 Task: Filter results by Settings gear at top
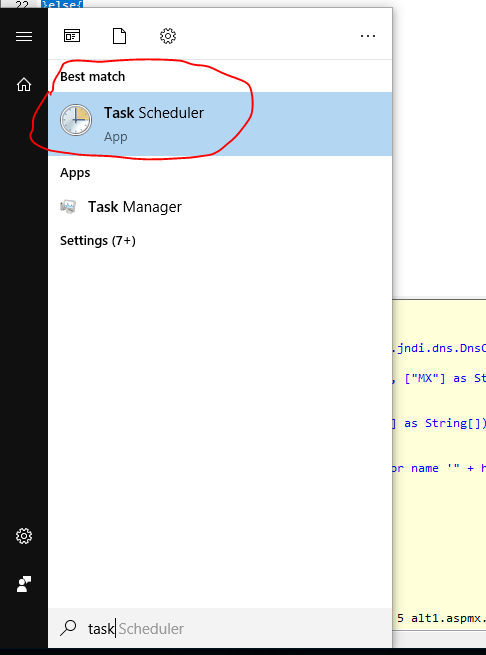[x=168, y=36]
